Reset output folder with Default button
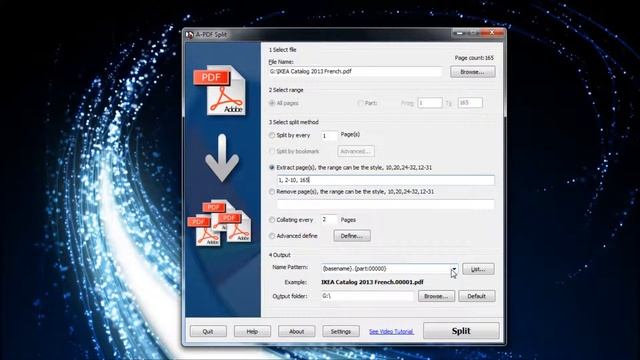The height and width of the screenshot is (360, 640). pos(477,296)
